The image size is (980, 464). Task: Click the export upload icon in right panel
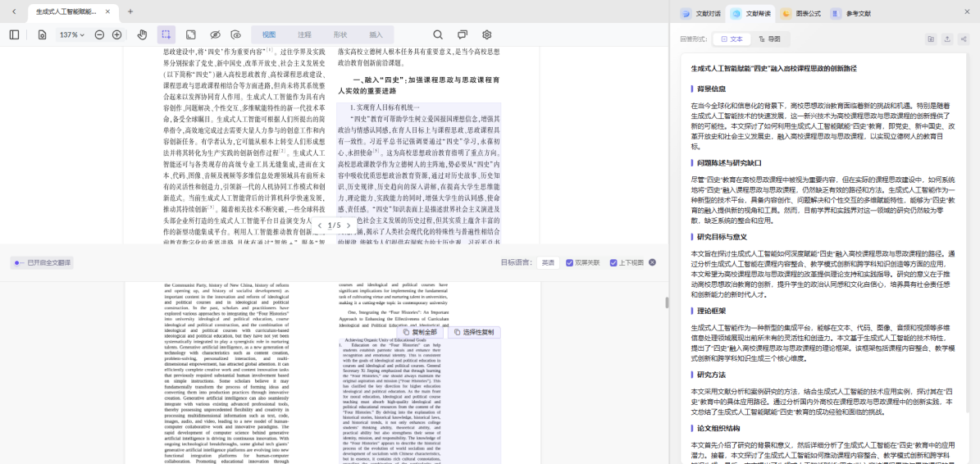(x=947, y=39)
